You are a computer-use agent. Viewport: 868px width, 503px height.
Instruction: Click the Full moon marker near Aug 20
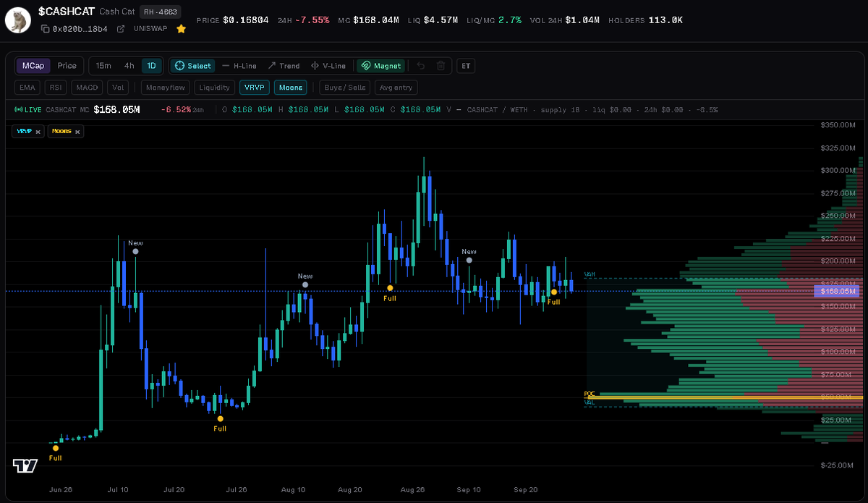(x=390, y=288)
